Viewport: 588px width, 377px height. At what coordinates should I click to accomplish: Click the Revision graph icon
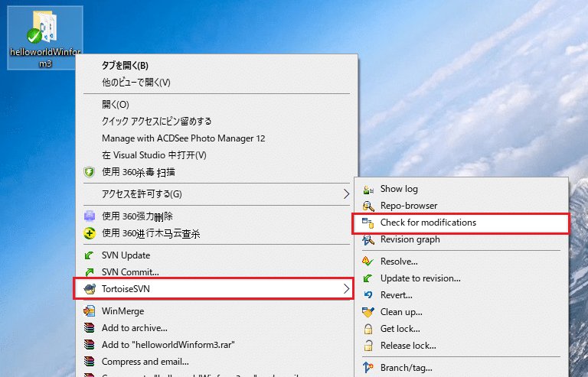[367, 239]
